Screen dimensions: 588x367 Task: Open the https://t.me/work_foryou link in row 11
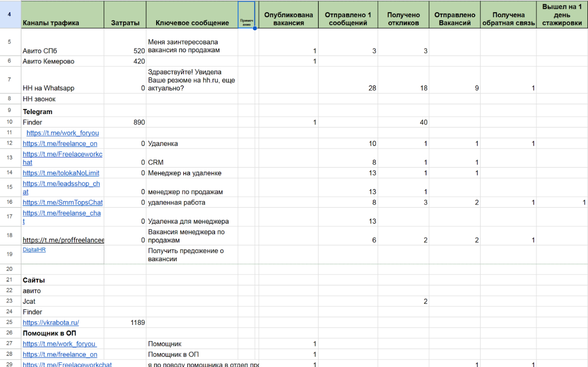[x=62, y=133]
